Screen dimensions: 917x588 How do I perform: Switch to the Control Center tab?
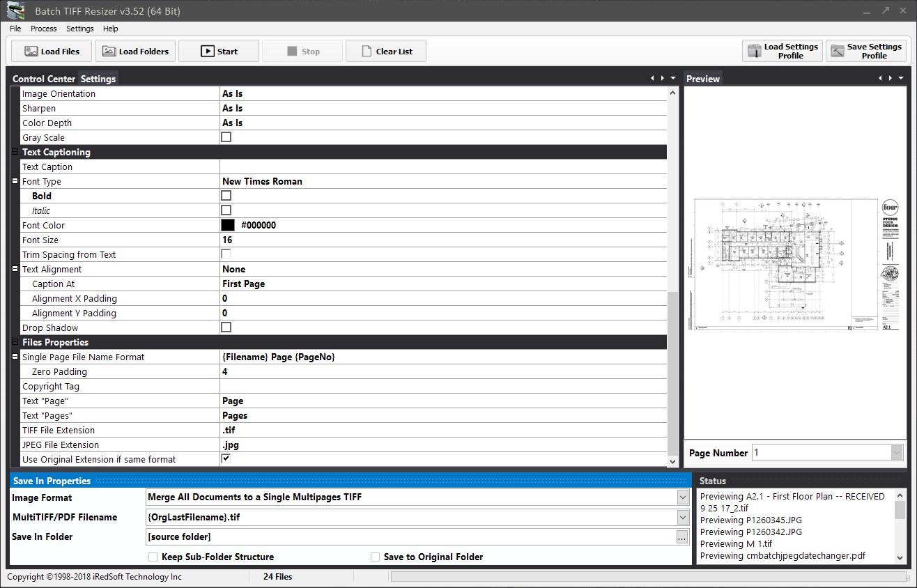(x=44, y=79)
